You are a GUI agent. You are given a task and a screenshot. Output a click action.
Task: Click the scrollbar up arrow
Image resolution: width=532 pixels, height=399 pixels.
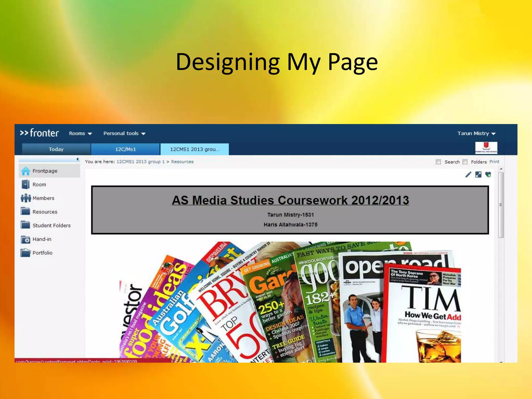click(501, 169)
